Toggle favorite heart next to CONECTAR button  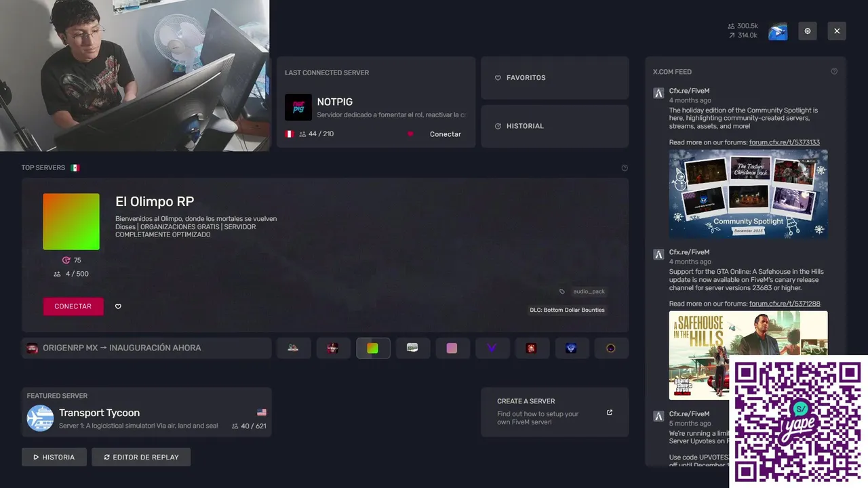(118, 306)
